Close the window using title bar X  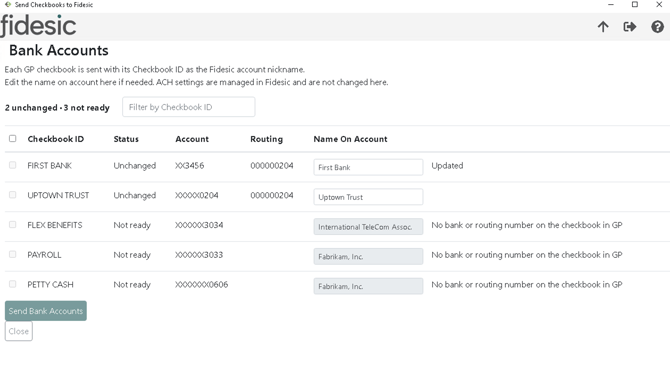(659, 5)
